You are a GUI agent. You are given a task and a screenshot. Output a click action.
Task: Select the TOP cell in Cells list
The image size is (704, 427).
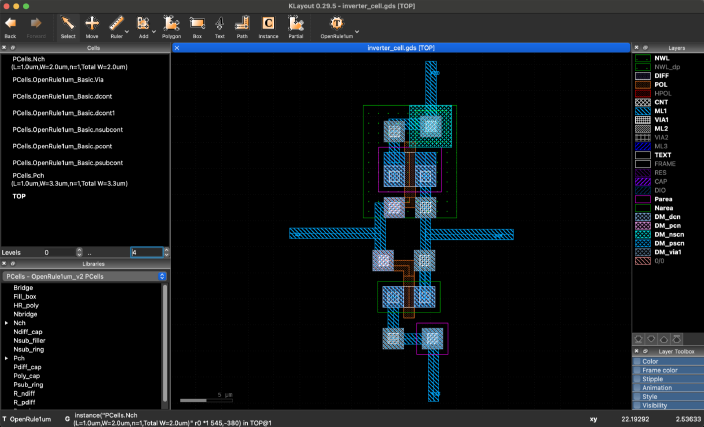pyautogui.click(x=19, y=196)
